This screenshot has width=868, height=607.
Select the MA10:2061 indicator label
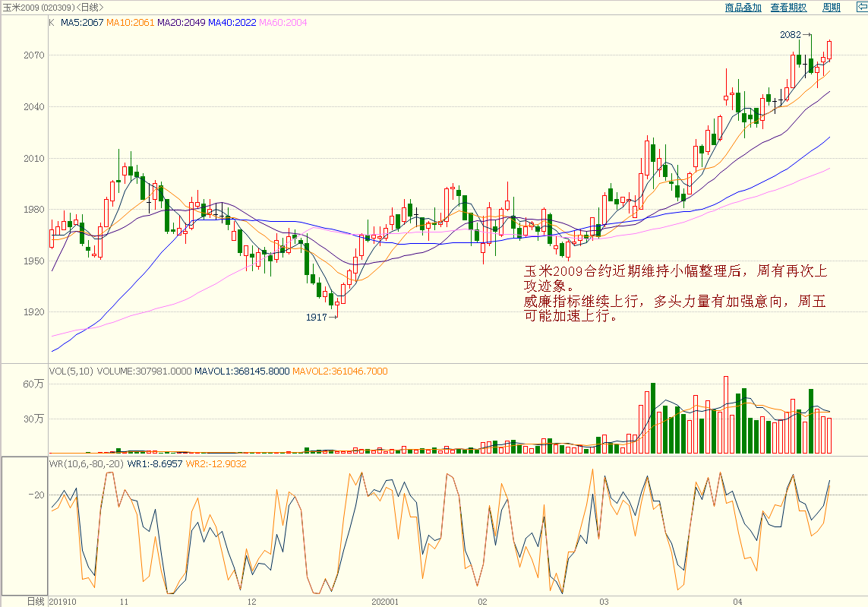131,23
